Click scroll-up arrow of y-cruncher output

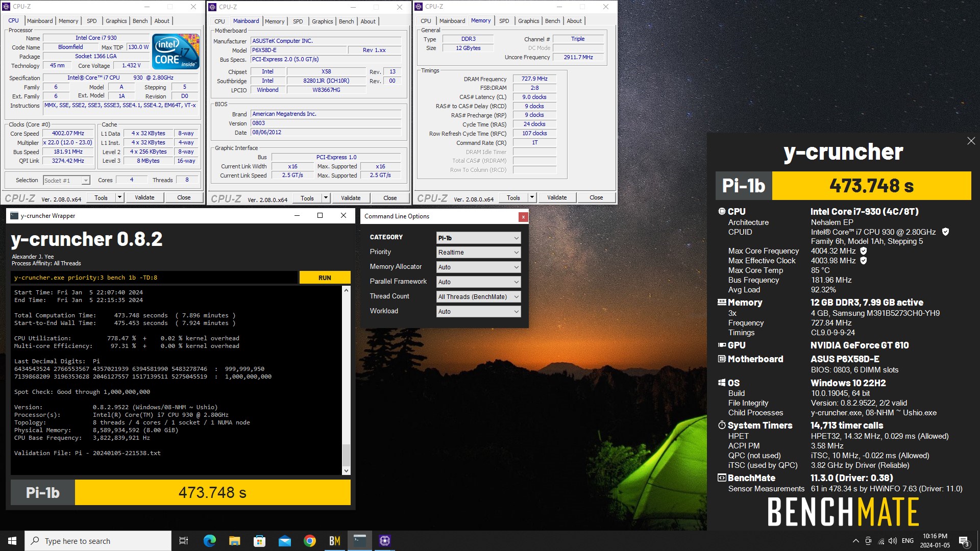[x=346, y=290]
